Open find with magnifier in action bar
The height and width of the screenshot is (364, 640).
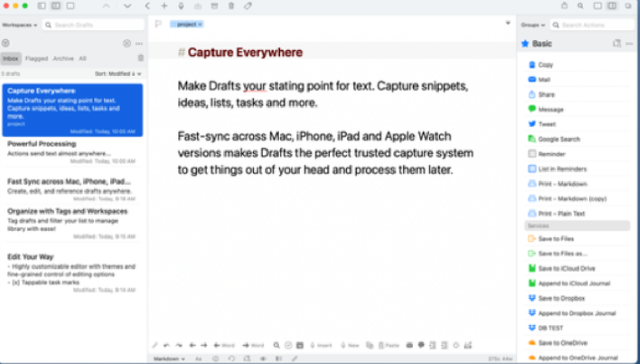pyautogui.click(x=276, y=345)
